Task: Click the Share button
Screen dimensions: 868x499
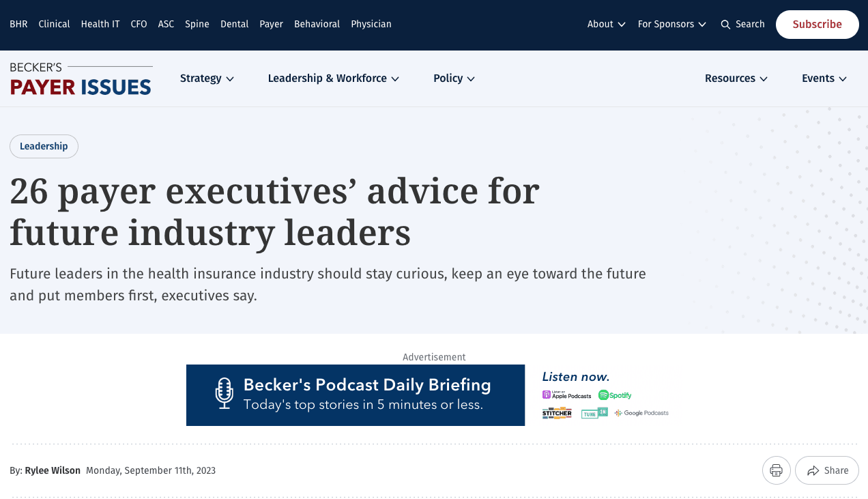Action: (826, 470)
